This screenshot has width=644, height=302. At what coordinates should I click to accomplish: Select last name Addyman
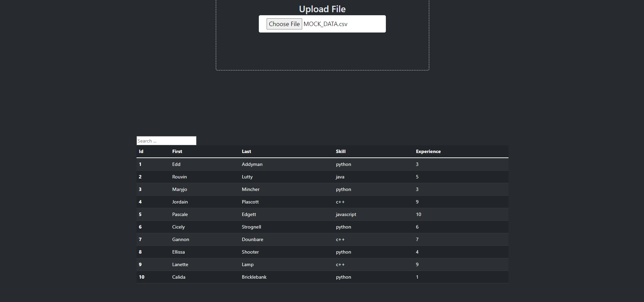pyautogui.click(x=252, y=164)
